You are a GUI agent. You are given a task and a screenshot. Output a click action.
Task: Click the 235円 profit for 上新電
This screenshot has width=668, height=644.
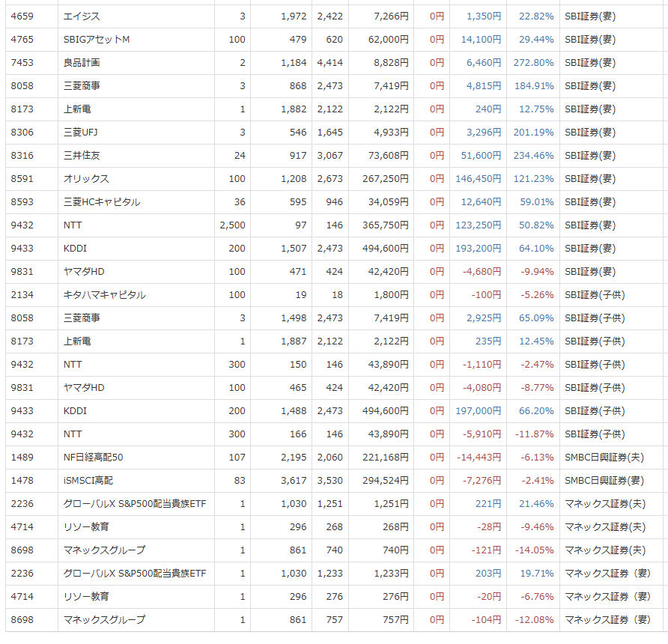488,341
